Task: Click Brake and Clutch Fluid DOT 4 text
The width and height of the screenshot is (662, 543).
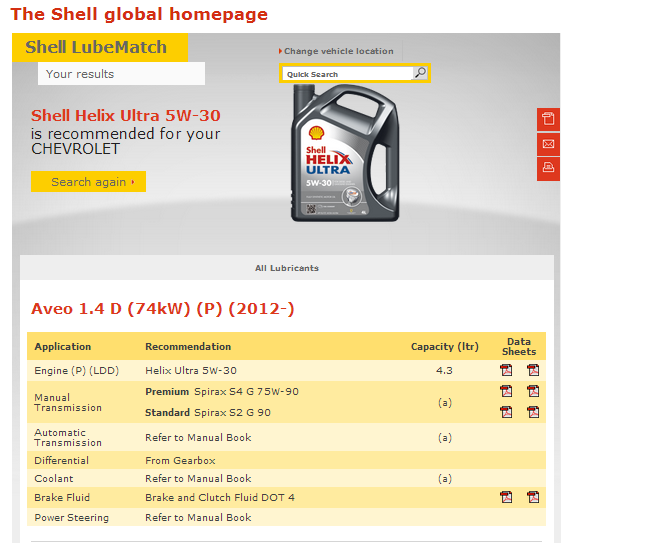Action: coord(220,497)
